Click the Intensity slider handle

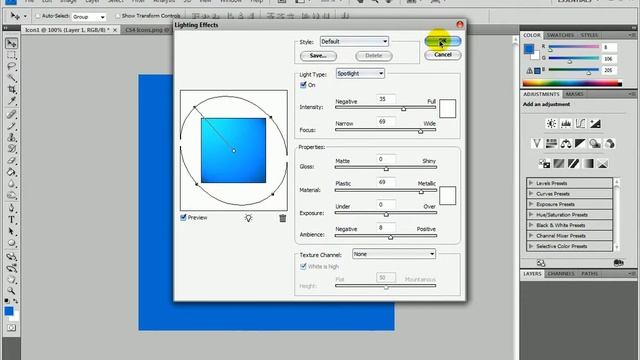pyautogui.click(x=403, y=109)
